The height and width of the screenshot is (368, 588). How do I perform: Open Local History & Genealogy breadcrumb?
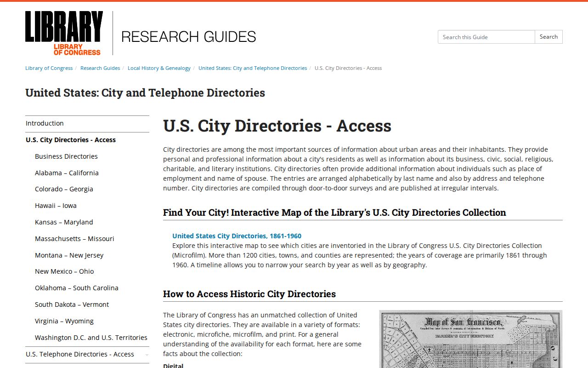[159, 68]
